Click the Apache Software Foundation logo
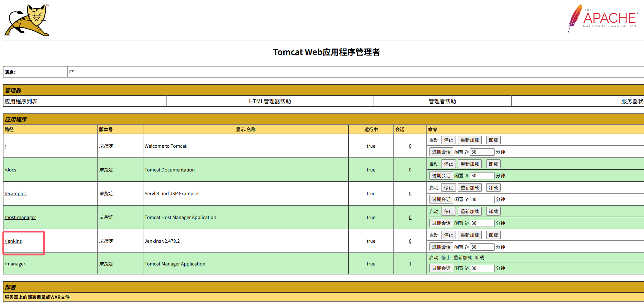The height and width of the screenshot is (303, 644). [603, 19]
